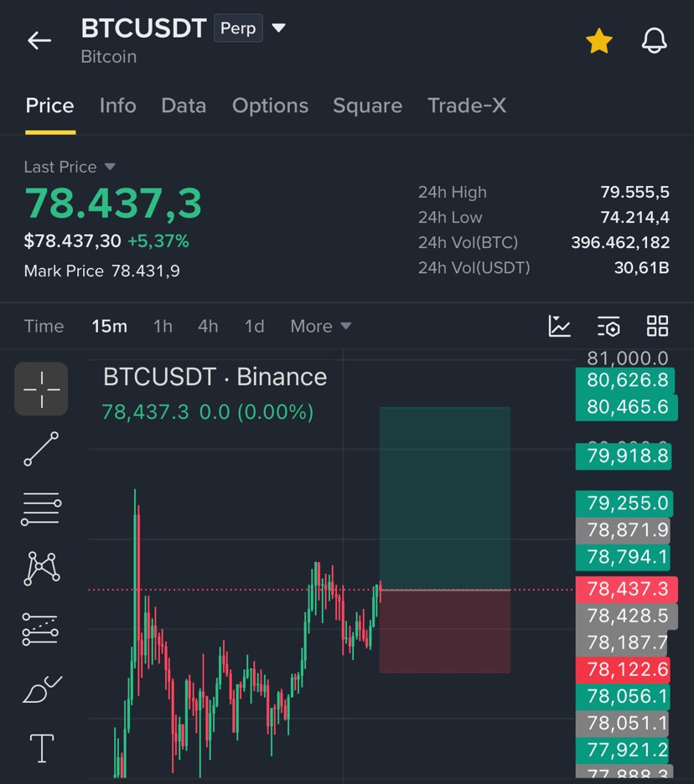Click the BTCUSDT · Binance chart title
The image size is (694, 784).
(x=215, y=377)
